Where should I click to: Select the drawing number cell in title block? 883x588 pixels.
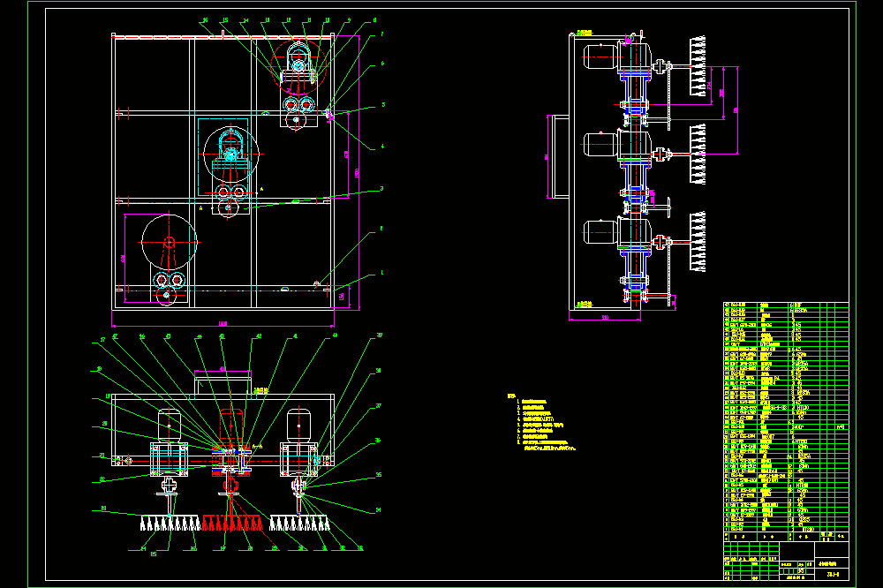coord(834,575)
